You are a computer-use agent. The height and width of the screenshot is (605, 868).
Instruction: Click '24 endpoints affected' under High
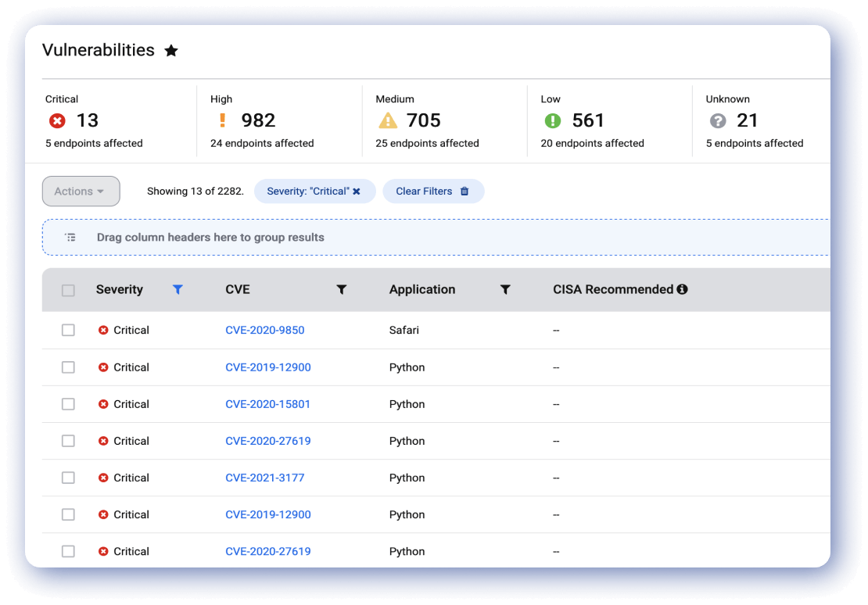click(262, 143)
